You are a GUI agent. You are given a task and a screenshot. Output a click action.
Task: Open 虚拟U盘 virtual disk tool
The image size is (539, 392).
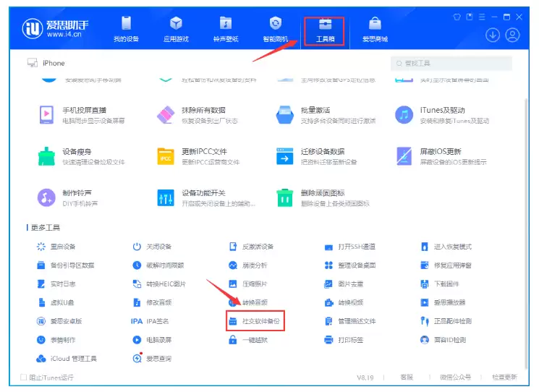(x=56, y=302)
